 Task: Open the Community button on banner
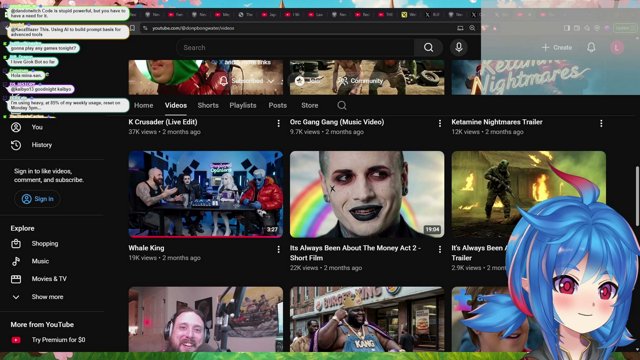pyautogui.click(x=360, y=81)
